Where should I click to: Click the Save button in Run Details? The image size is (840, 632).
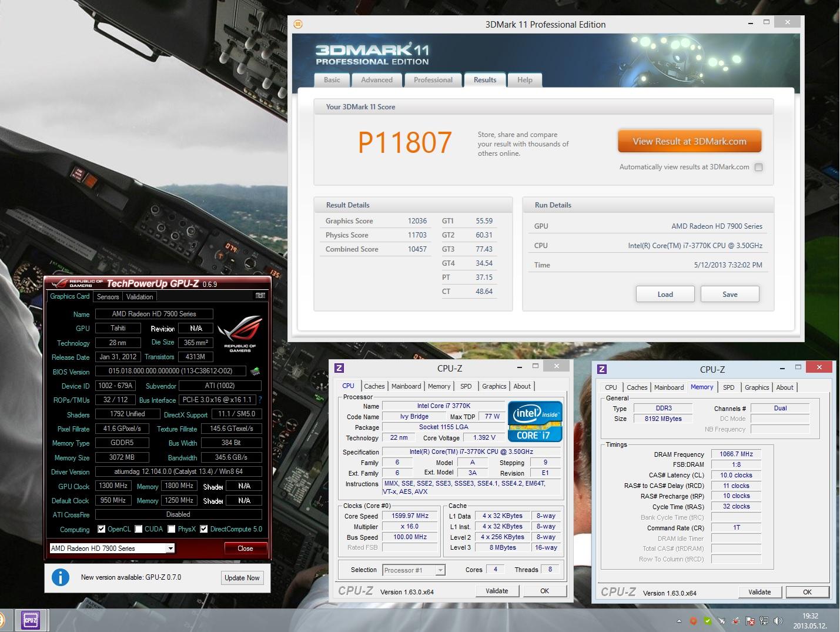click(x=730, y=294)
